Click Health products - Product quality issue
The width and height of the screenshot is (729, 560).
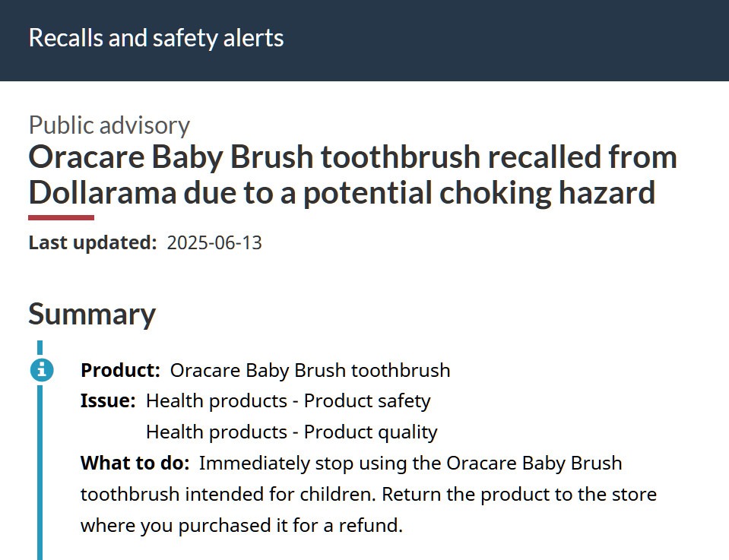coord(291,432)
